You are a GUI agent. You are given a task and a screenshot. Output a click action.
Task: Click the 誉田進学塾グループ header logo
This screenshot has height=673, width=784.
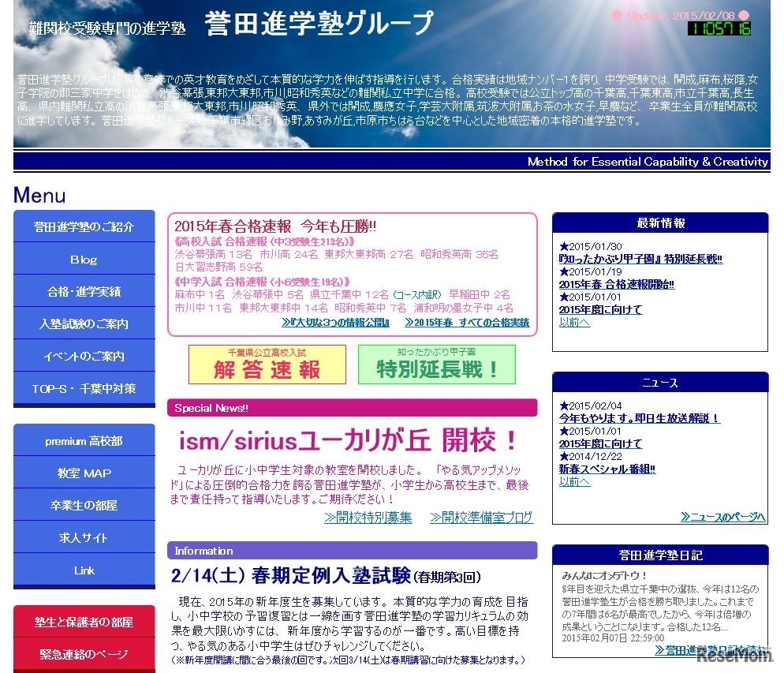coord(319,24)
